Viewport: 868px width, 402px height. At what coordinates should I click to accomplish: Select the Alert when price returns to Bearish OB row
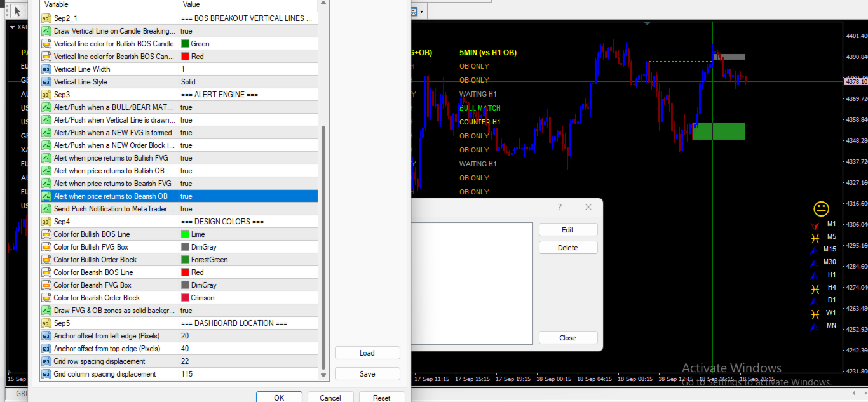tap(179, 196)
